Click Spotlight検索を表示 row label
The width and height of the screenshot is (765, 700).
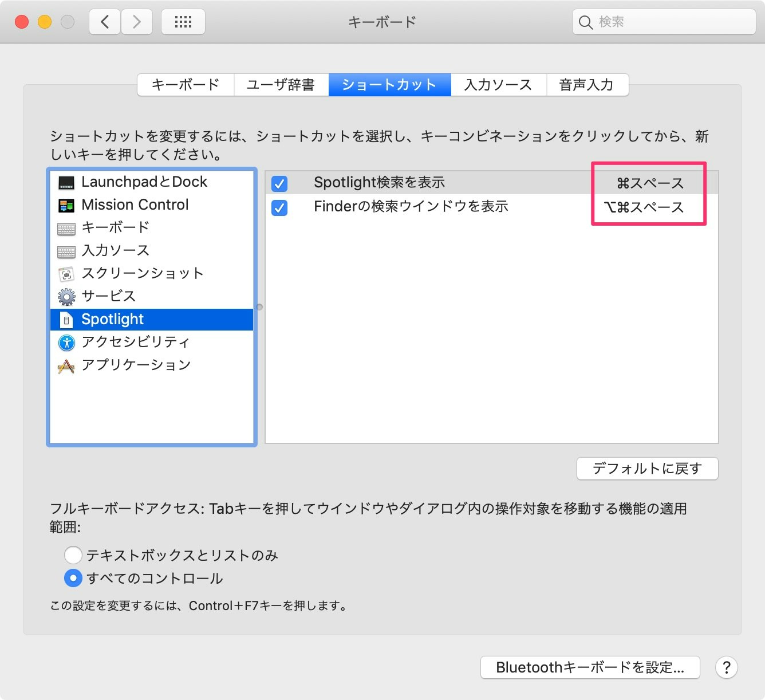(380, 183)
